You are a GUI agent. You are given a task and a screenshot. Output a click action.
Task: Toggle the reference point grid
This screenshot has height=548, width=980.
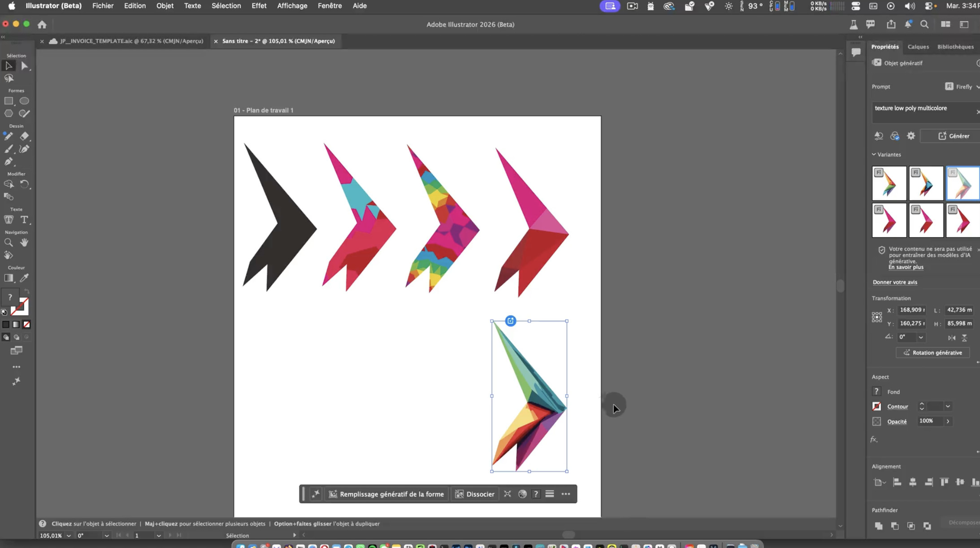coord(877,317)
